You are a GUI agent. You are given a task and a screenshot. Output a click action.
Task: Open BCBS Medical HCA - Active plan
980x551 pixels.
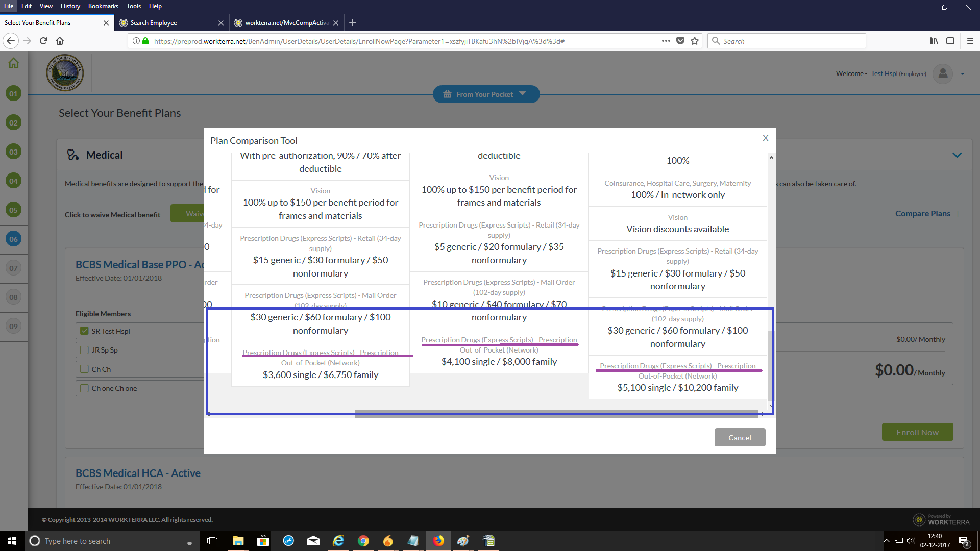tap(138, 473)
